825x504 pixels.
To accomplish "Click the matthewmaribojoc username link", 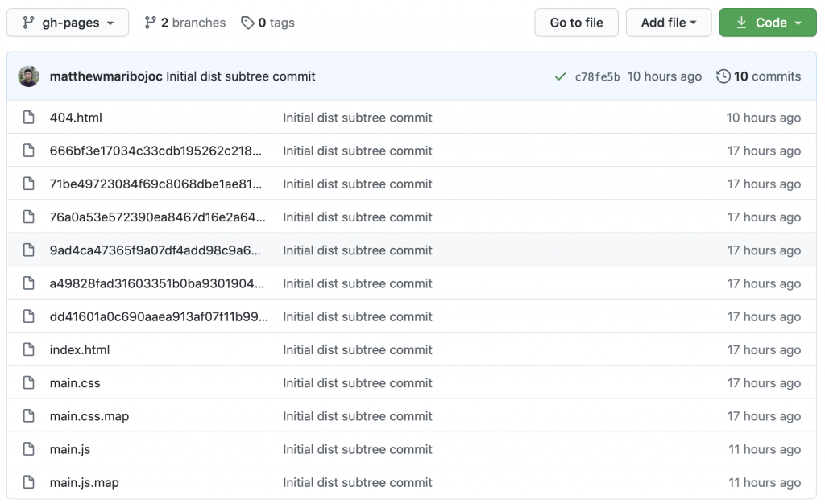I will tap(106, 76).
